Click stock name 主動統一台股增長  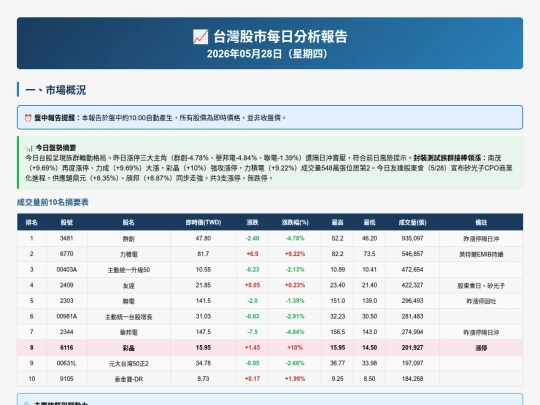(128, 317)
